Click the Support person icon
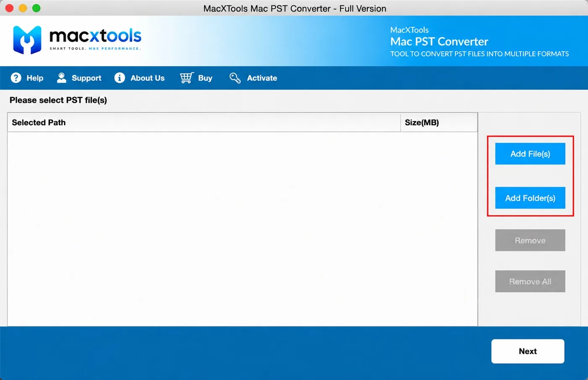The image size is (588, 380). tap(62, 78)
